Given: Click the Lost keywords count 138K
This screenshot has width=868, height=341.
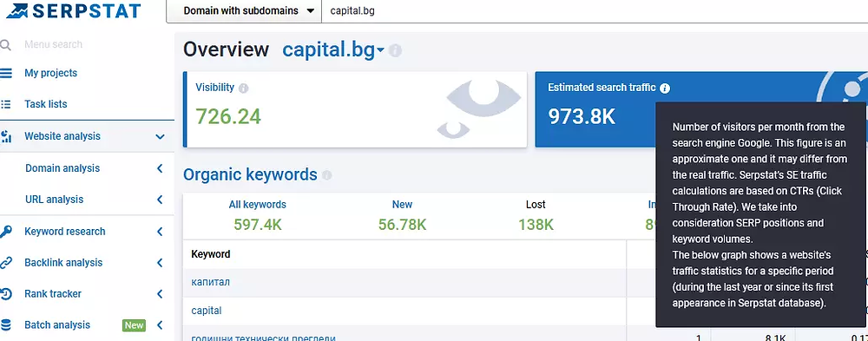Looking at the screenshot, I should (x=536, y=224).
